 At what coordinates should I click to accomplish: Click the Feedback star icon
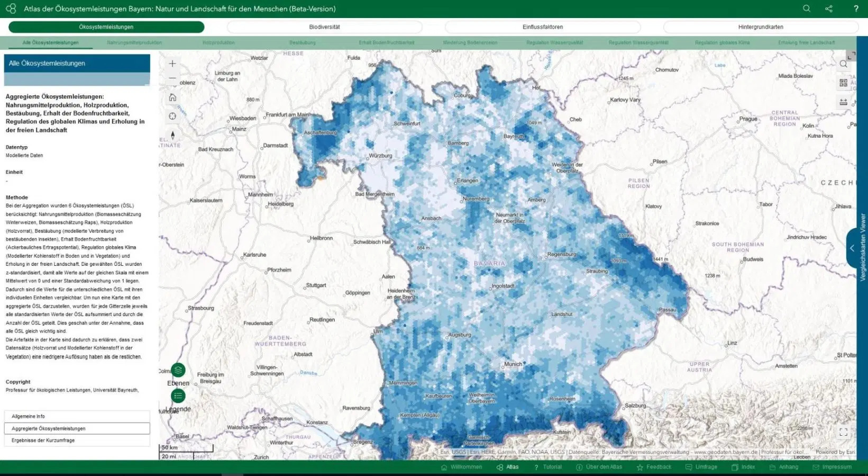pos(639,468)
